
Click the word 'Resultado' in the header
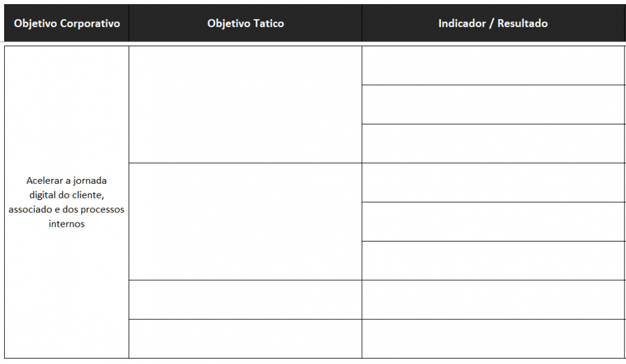click(523, 23)
